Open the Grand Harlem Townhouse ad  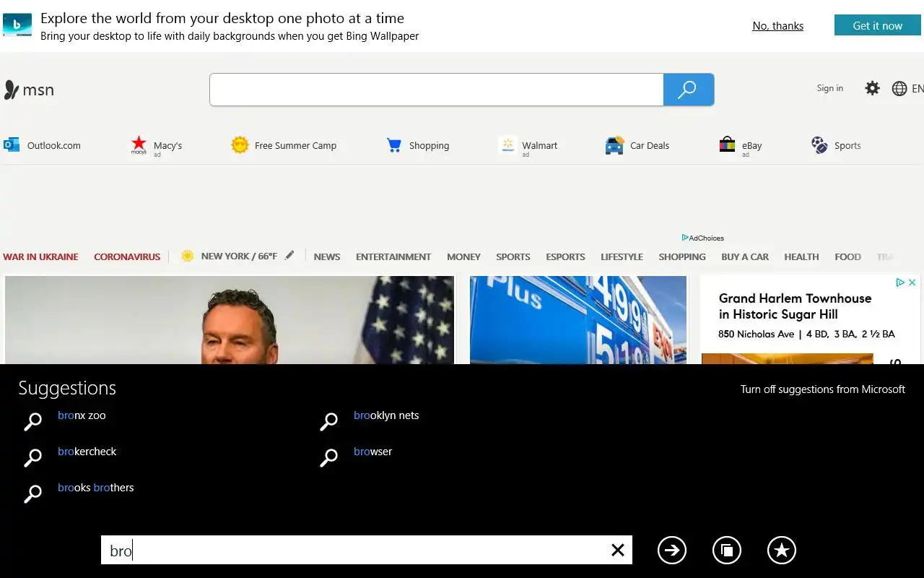[795, 306]
